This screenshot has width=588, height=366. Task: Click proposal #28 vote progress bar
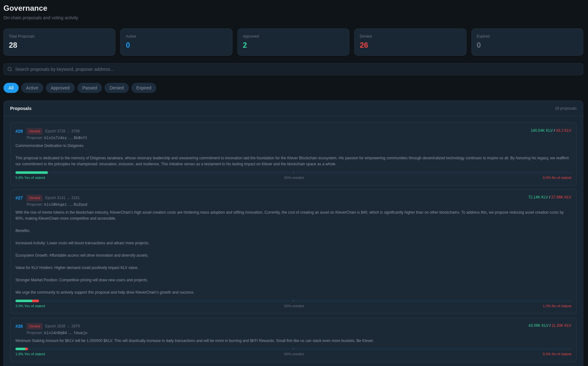tap(293, 173)
